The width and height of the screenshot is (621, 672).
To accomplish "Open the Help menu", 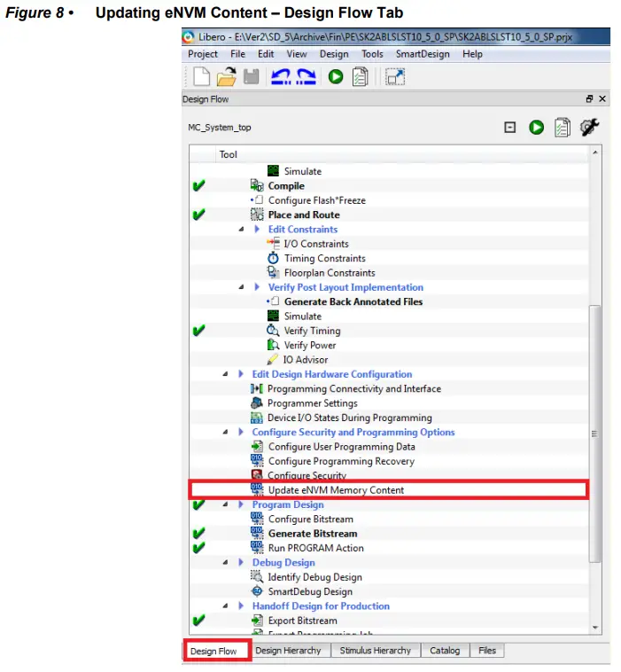I will click(x=472, y=54).
